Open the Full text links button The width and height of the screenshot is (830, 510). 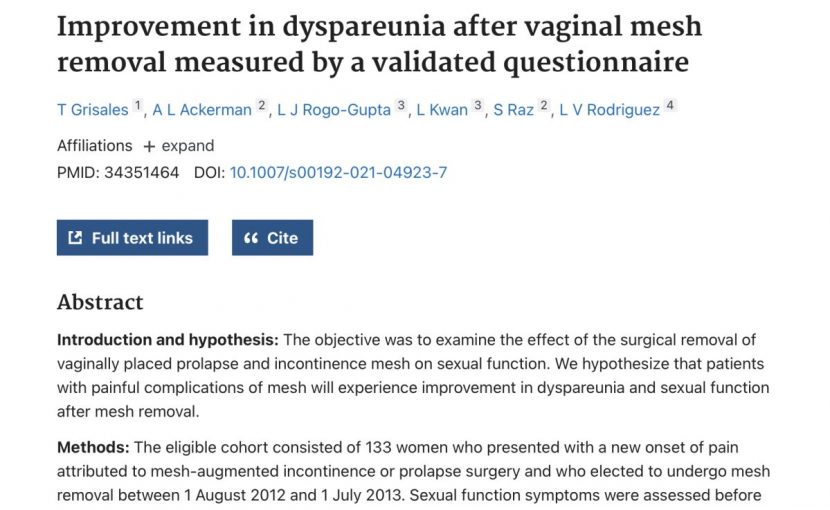click(132, 238)
